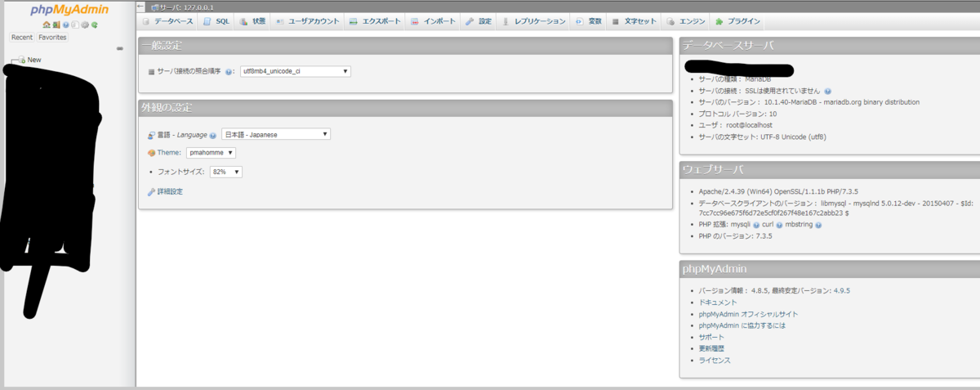Click help icon next to collation label
Screen dimensions: 980x390
tap(229, 72)
